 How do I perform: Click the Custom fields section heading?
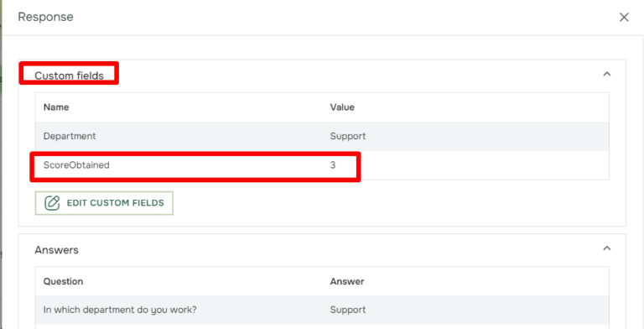coord(69,76)
